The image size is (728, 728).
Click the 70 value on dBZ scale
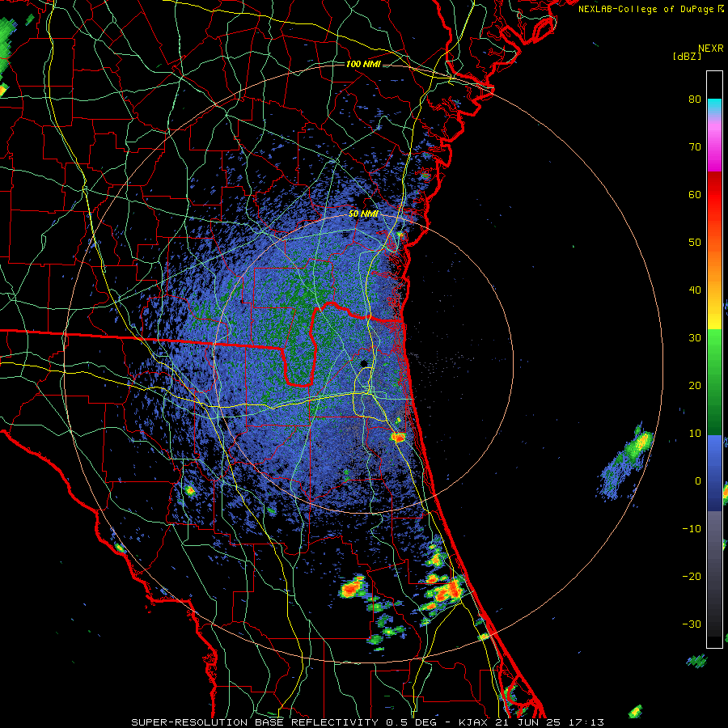click(695, 146)
